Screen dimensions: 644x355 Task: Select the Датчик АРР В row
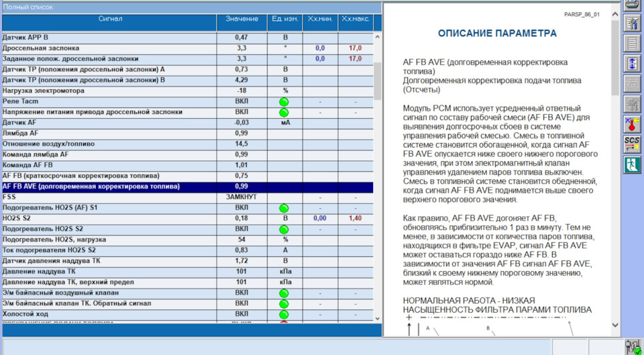point(188,38)
